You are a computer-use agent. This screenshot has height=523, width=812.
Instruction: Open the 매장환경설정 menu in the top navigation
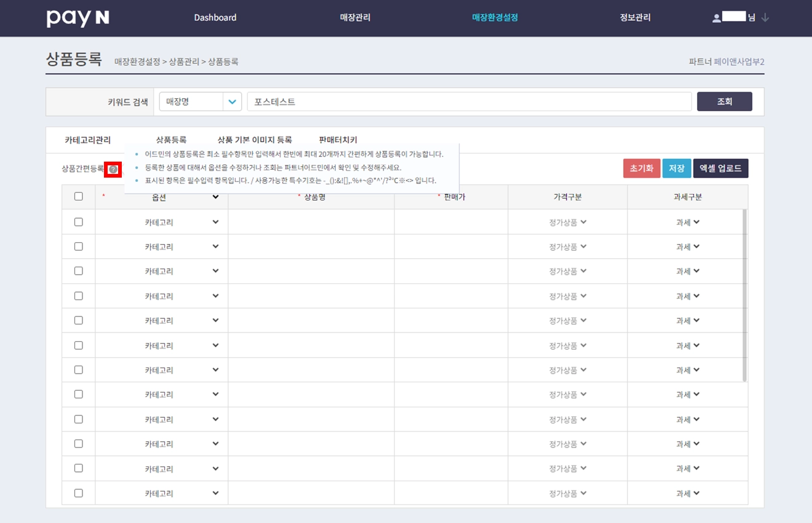click(x=495, y=18)
